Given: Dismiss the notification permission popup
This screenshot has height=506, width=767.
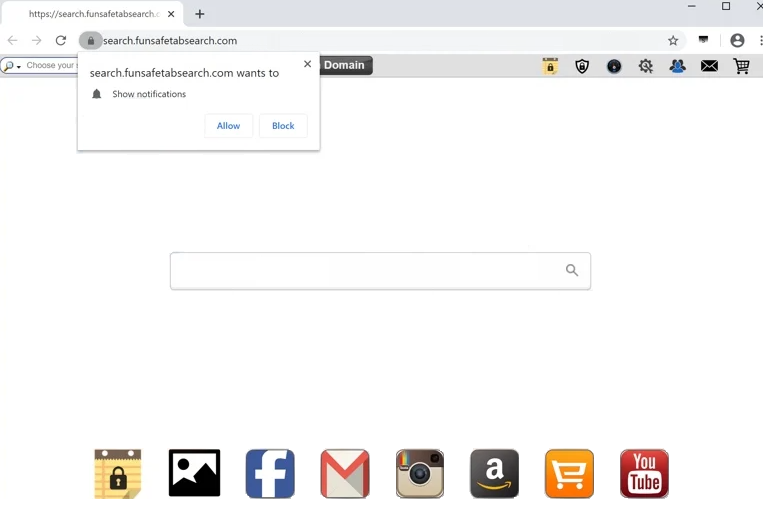Looking at the screenshot, I should (x=307, y=64).
